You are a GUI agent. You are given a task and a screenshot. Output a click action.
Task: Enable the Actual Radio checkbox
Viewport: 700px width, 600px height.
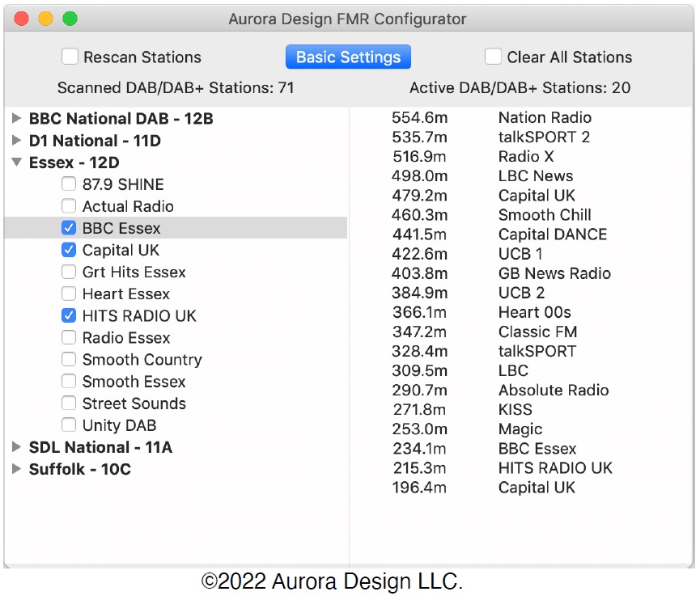coord(68,205)
